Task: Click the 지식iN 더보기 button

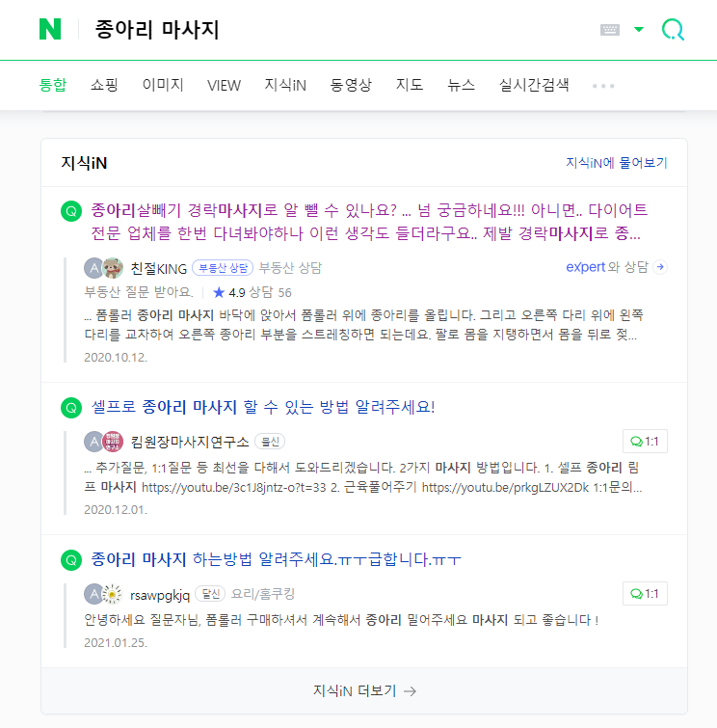Action: (x=364, y=690)
